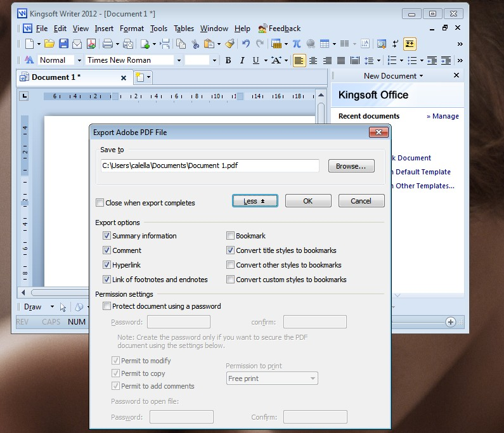The image size is (504, 433).
Task: Click OK in the export dialog
Action: click(308, 201)
